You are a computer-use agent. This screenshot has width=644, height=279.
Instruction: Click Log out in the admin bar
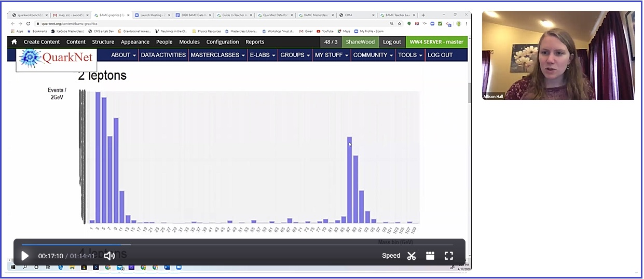click(x=392, y=42)
